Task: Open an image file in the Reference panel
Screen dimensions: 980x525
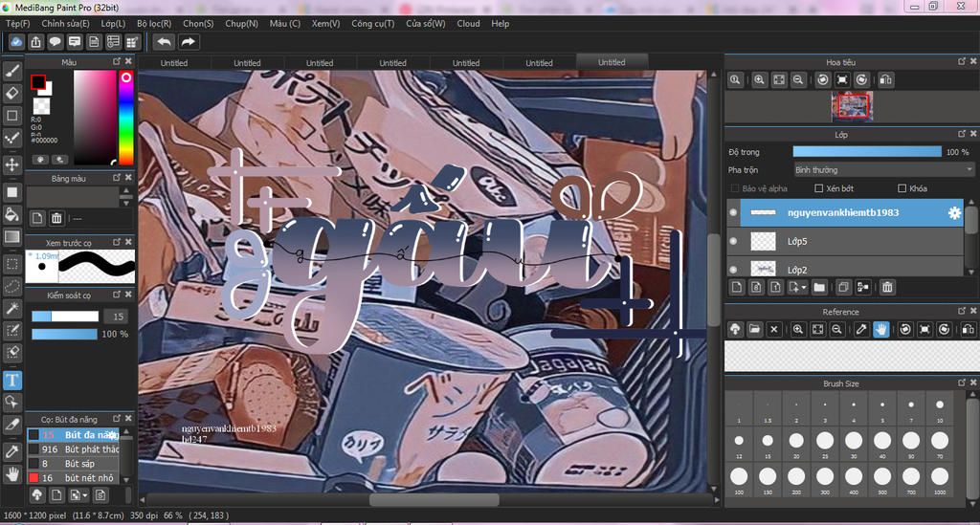Action: pos(754,329)
